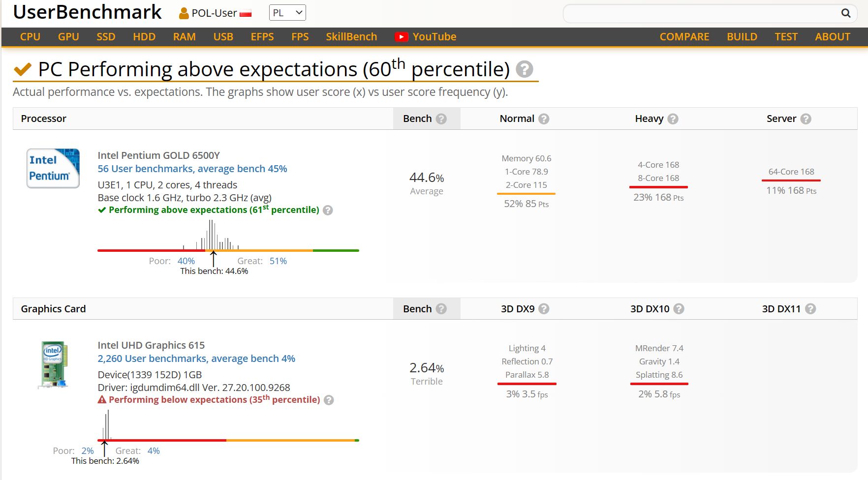The image size is (868, 480).
Task: Click the search magnifier icon
Action: (x=845, y=13)
